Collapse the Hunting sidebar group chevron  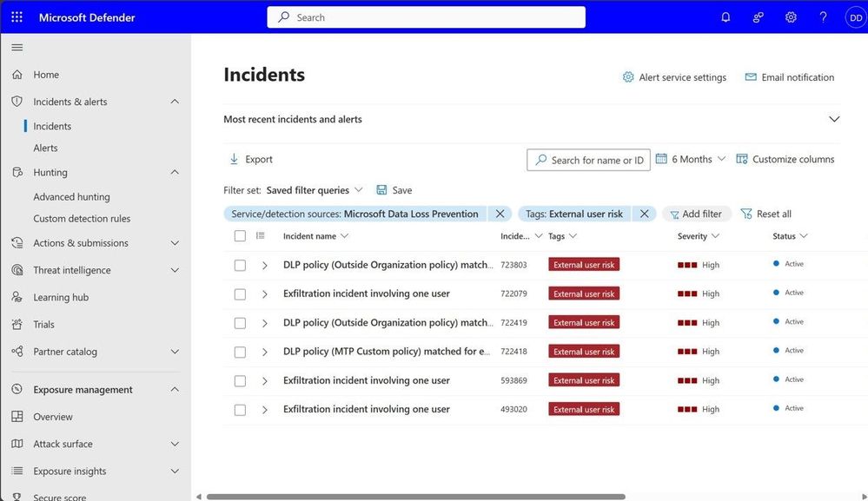click(175, 172)
